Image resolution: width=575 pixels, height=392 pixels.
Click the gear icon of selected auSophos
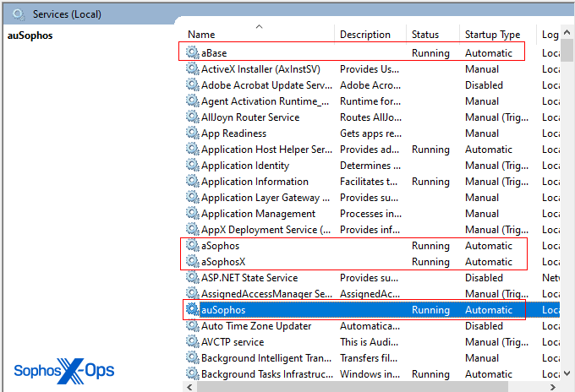(x=193, y=309)
